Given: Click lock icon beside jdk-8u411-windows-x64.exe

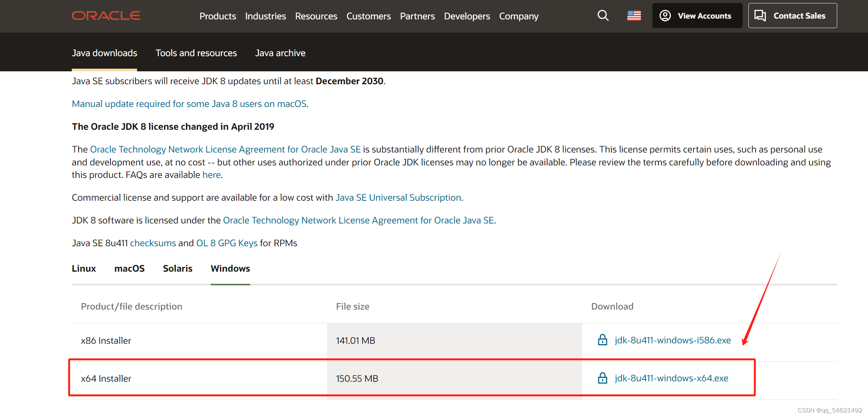Looking at the screenshot, I should (603, 378).
